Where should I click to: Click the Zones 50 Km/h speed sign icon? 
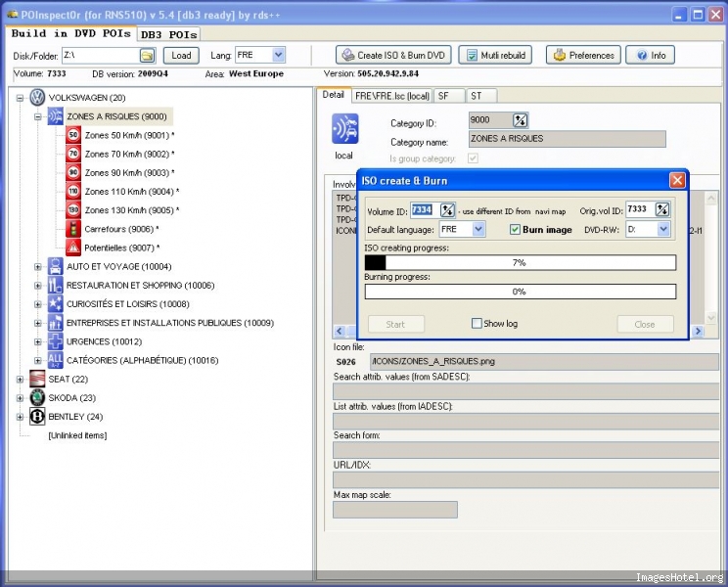coord(72,136)
